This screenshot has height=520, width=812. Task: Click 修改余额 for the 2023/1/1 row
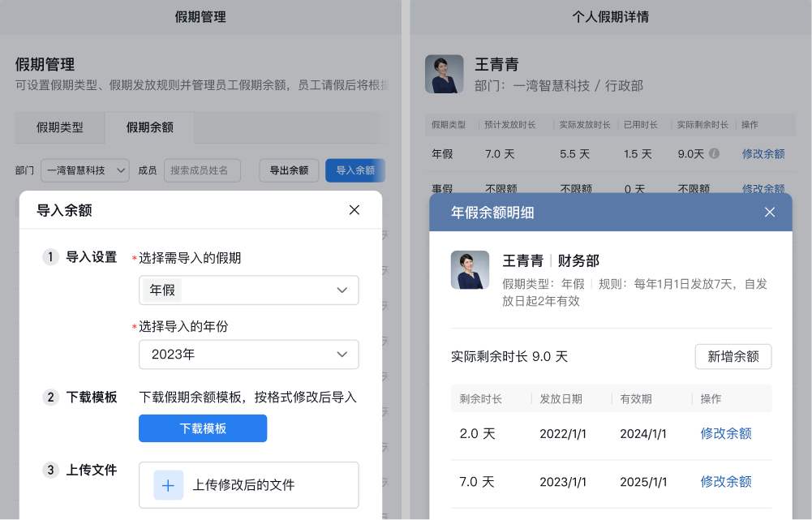[726, 481]
